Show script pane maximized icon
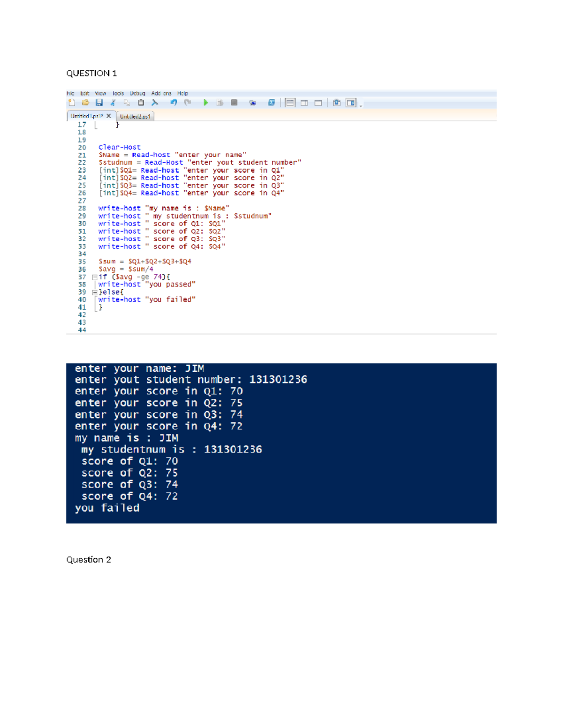The width and height of the screenshot is (563, 728). tap(318, 103)
